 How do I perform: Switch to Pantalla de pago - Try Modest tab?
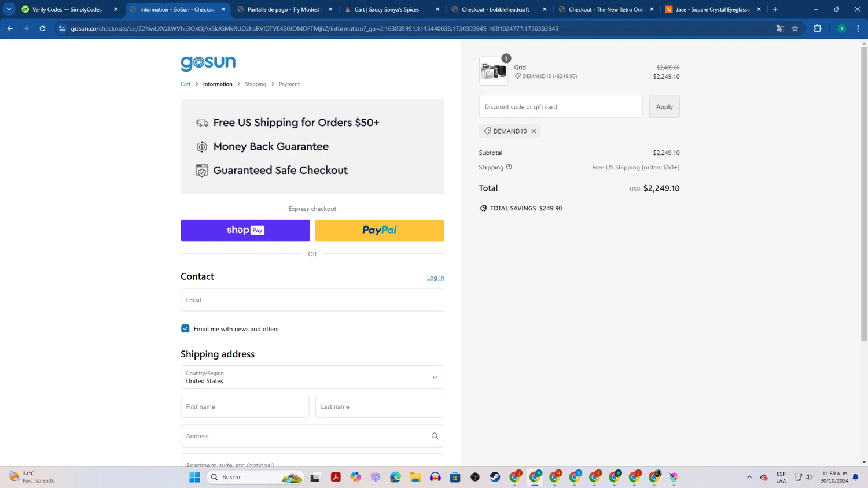tap(284, 9)
